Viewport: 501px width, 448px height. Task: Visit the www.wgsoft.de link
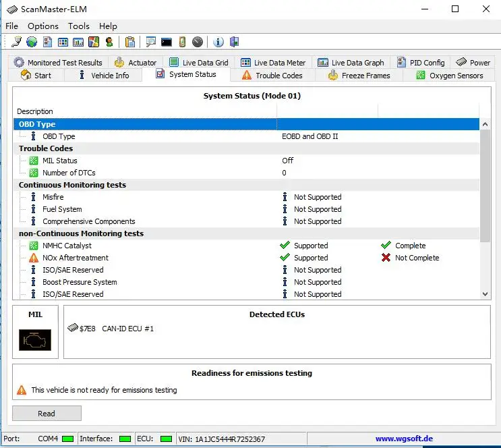pos(404,439)
